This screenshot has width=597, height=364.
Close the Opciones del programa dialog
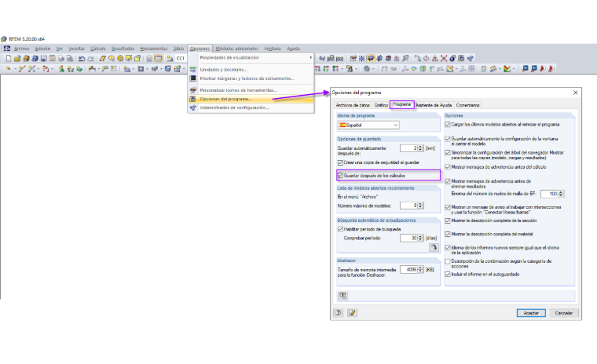(575, 93)
